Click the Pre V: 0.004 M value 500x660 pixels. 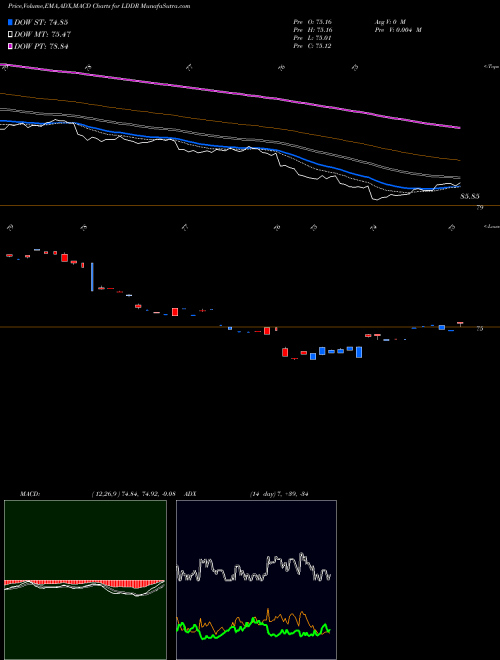[397, 30]
